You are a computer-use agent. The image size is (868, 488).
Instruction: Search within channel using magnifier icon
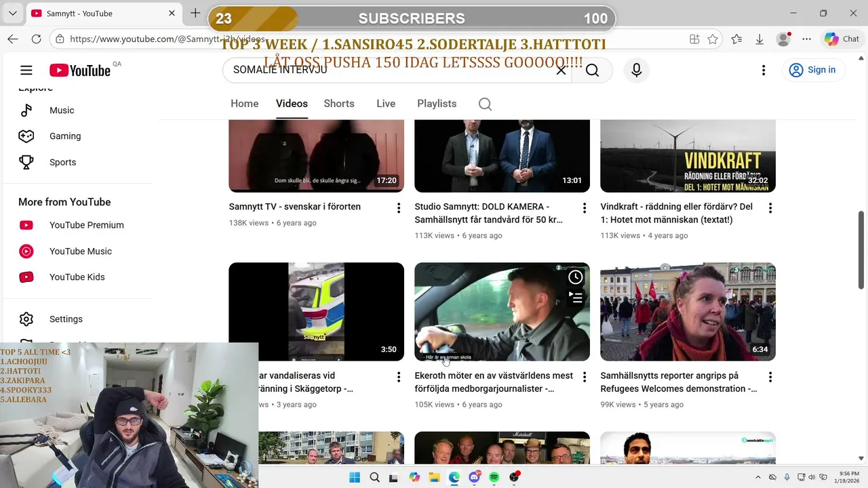(485, 104)
